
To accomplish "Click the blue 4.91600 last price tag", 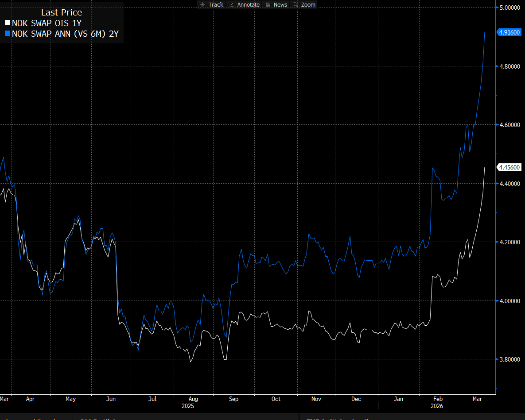I will coord(509,32).
